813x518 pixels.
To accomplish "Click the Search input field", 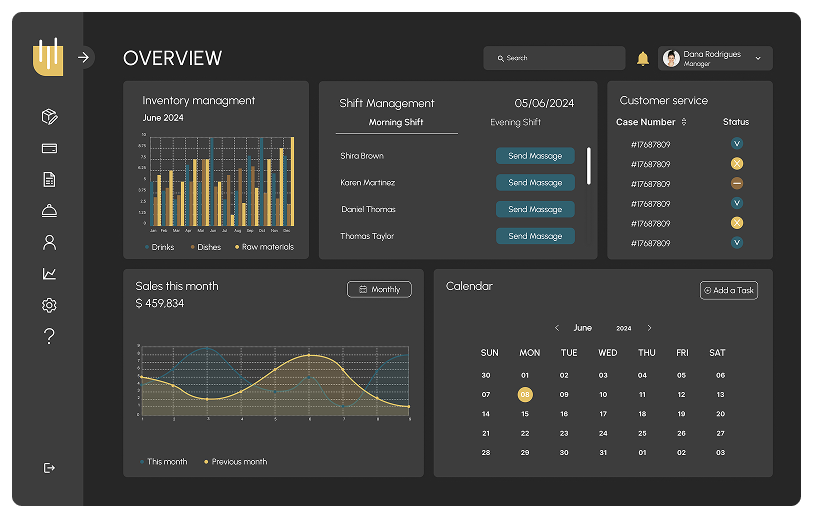I will 554,58.
